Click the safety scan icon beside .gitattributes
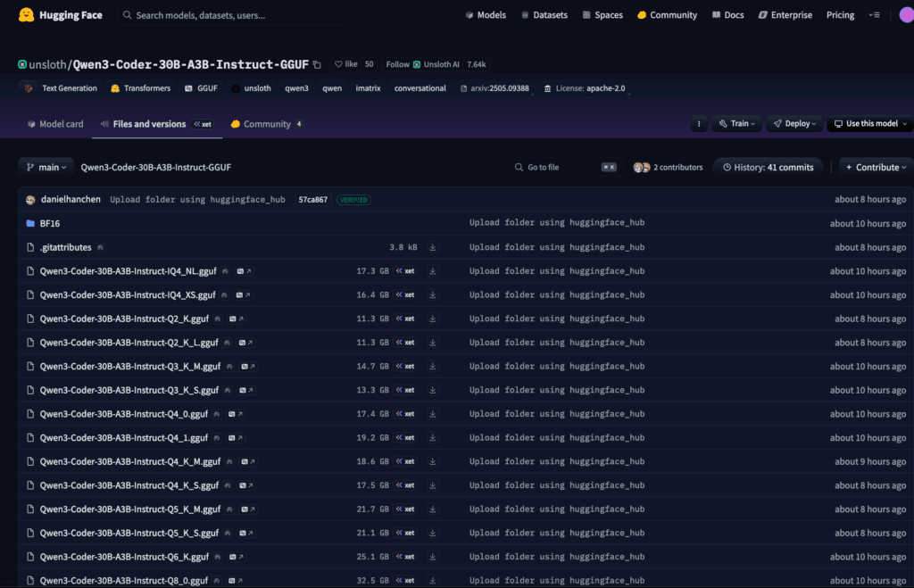This screenshot has height=588, width=914. pyautogui.click(x=100, y=248)
